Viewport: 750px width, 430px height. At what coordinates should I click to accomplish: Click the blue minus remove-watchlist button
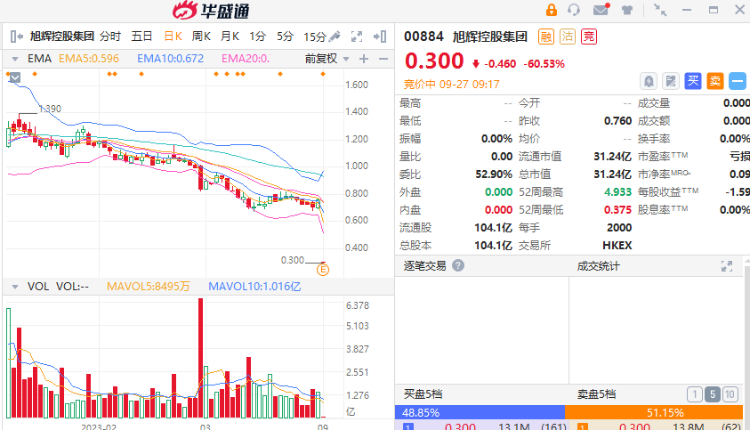[737, 81]
